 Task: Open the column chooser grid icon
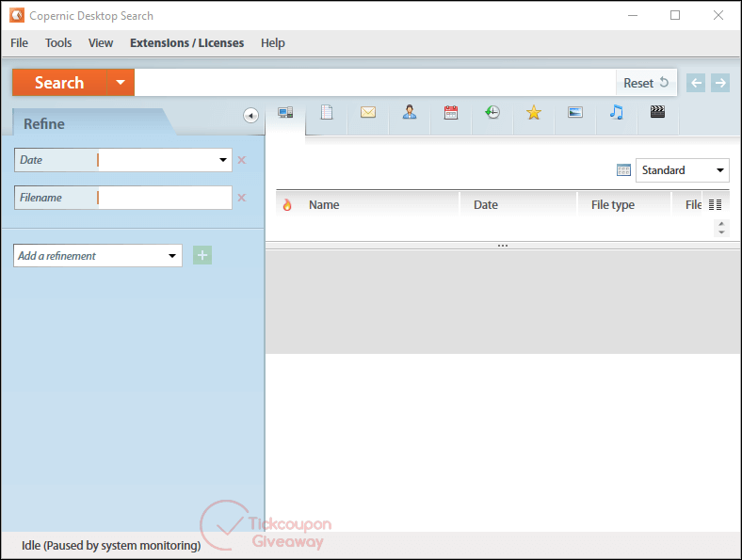[x=715, y=204]
